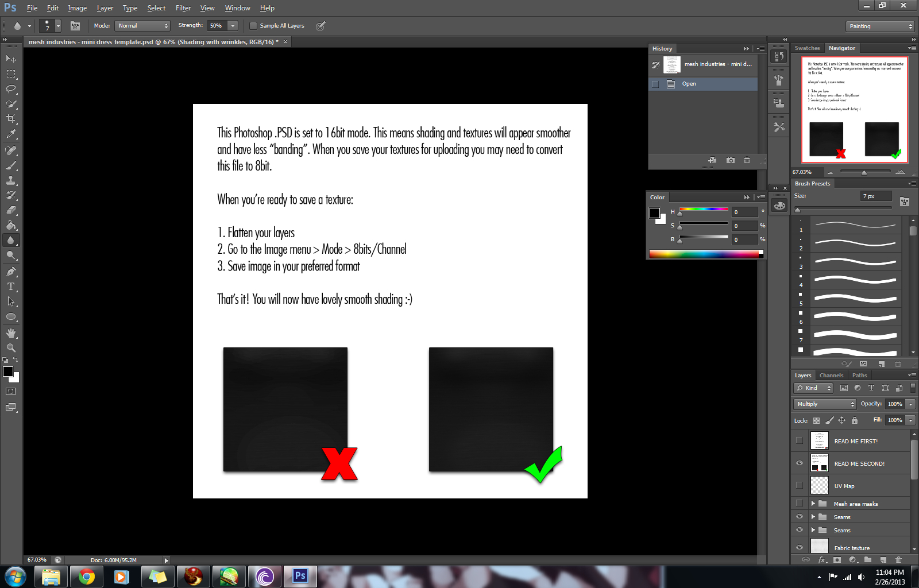Select the Hand tool
Viewport: 919px width, 588px height.
click(x=11, y=333)
